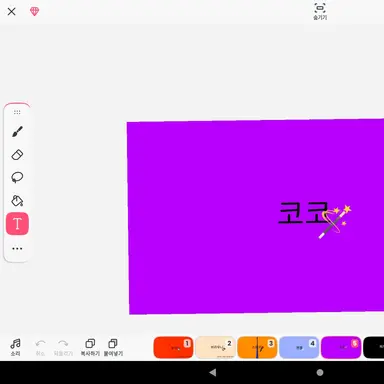Toggle the Text tool

pyautogui.click(x=17, y=224)
